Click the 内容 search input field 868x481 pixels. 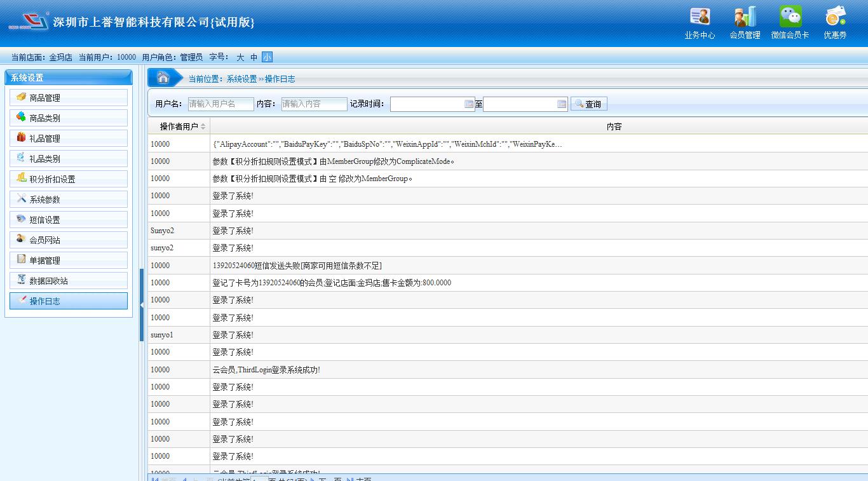[x=314, y=104]
